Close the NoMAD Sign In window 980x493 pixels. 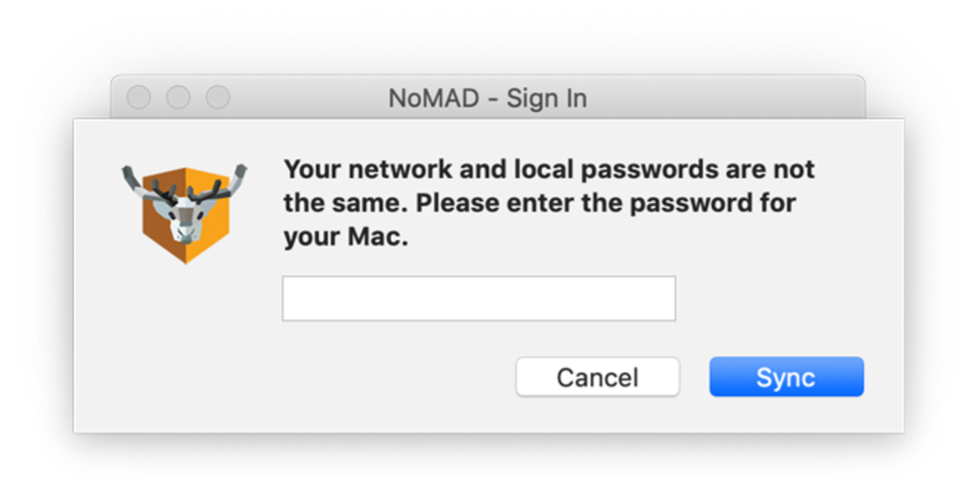pos(139,97)
